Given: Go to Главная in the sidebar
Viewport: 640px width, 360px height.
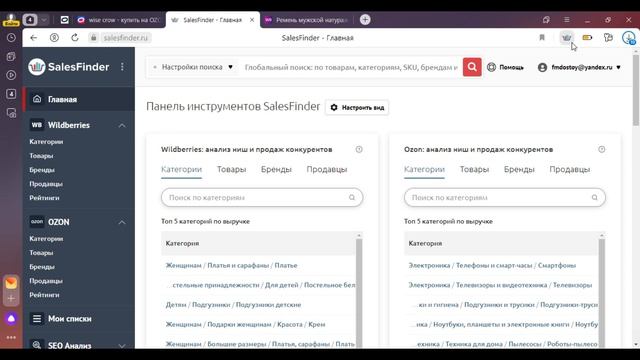Looking at the screenshot, I should [79, 99].
